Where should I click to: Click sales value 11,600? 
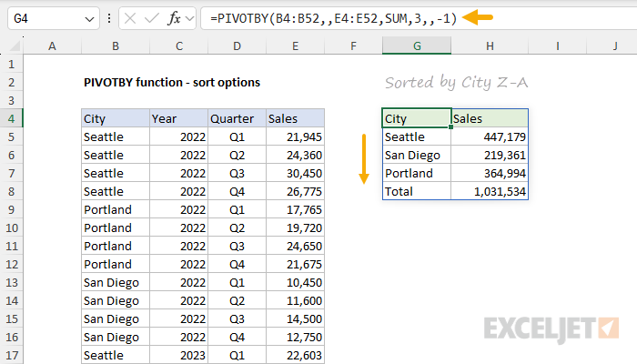295,300
